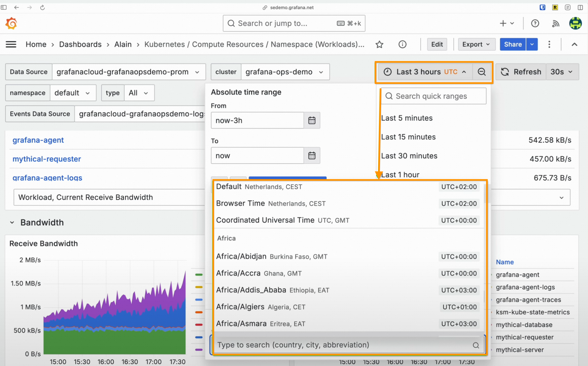Open the dashboard info circle icon
Viewport: 588px width, 366px height.
pyautogui.click(x=402, y=45)
